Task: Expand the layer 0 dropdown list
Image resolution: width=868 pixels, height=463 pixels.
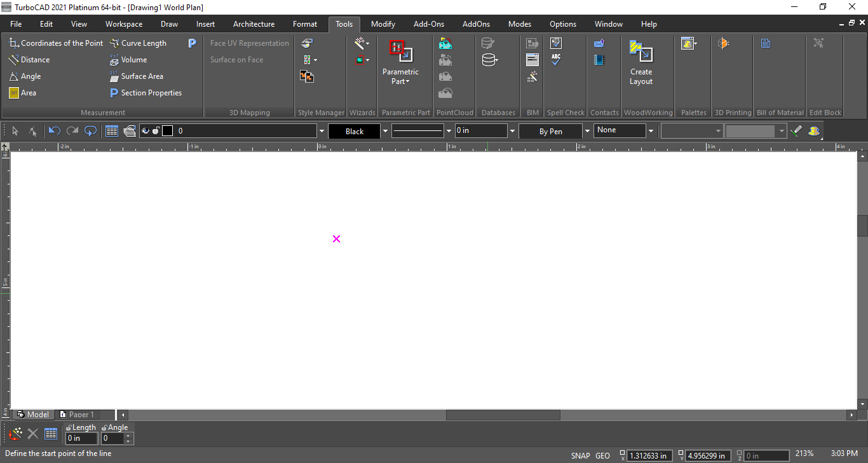Action: pyautogui.click(x=321, y=131)
